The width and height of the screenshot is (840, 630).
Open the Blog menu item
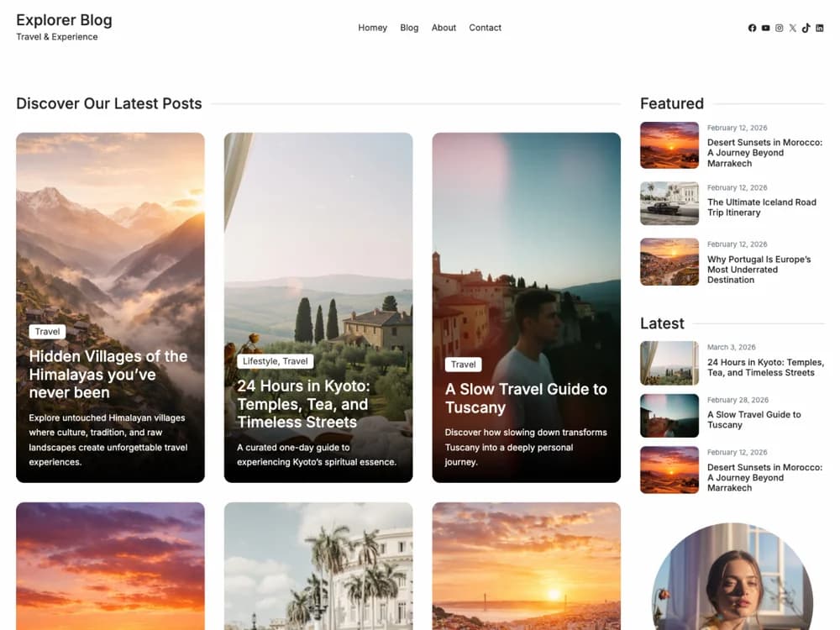409,28
